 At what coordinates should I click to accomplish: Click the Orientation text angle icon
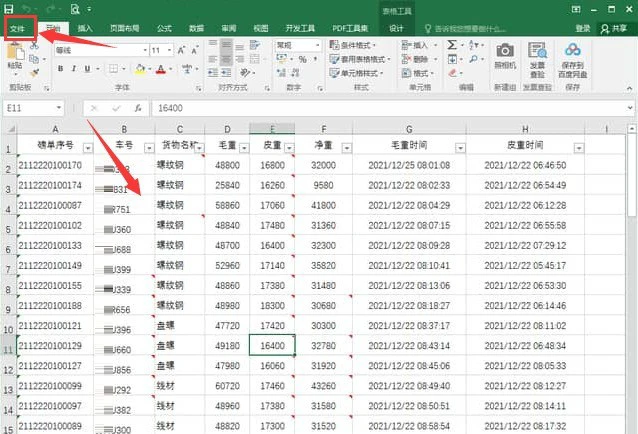coord(244,73)
